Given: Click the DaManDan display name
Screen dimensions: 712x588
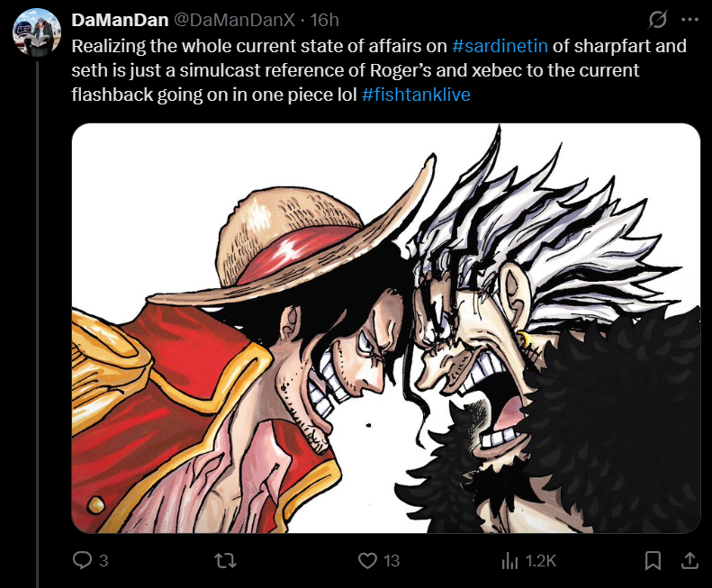Looking at the screenshot, I should [x=120, y=20].
